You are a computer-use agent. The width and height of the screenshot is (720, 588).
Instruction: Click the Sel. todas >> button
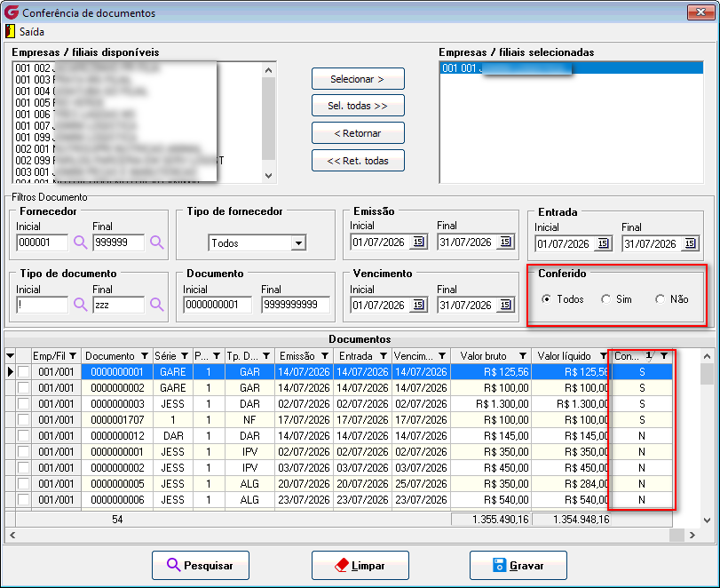click(358, 106)
